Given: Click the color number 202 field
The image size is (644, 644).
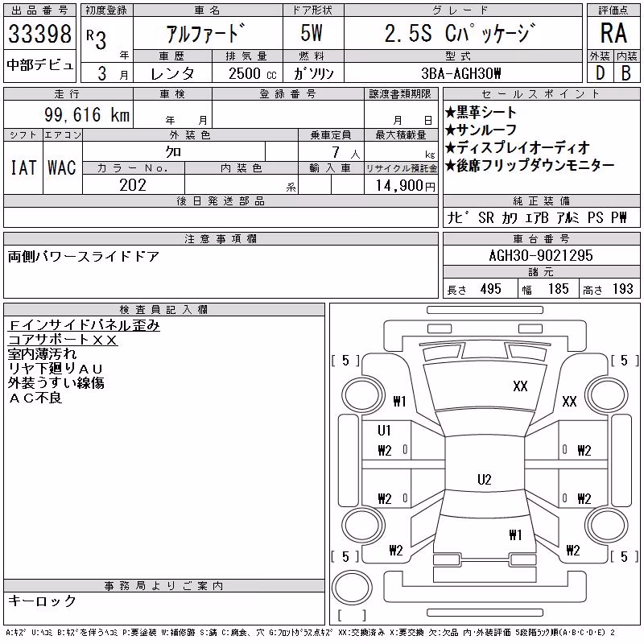Looking at the screenshot, I should [133, 185].
